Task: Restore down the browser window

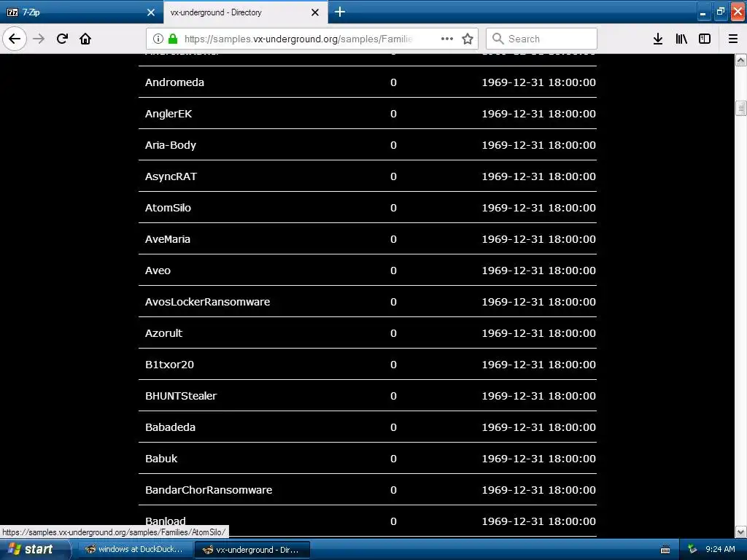Action: pos(720,12)
